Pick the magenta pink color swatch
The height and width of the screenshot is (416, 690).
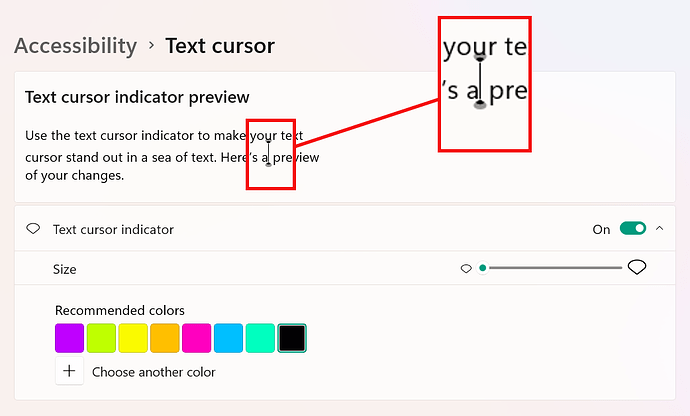[x=197, y=338]
